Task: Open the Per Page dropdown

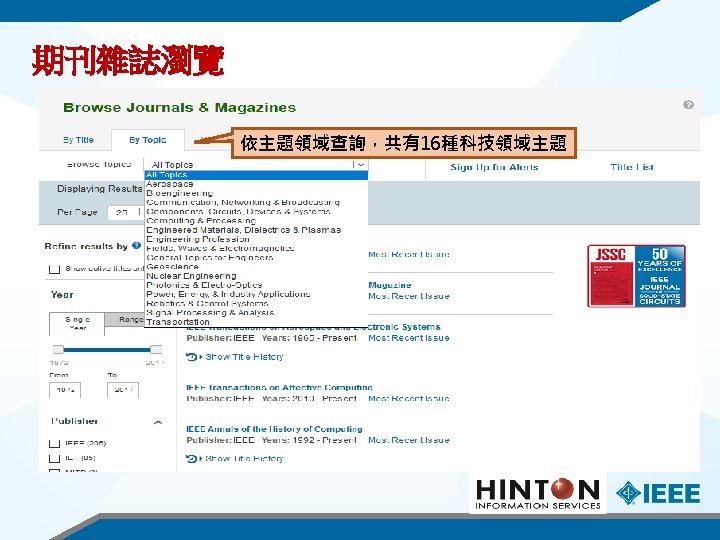Action: [125, 212]
